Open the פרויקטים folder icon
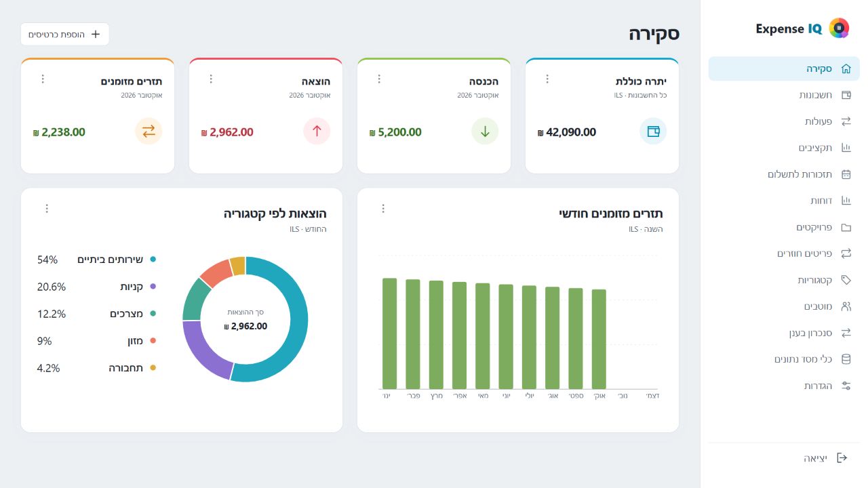 846,227
